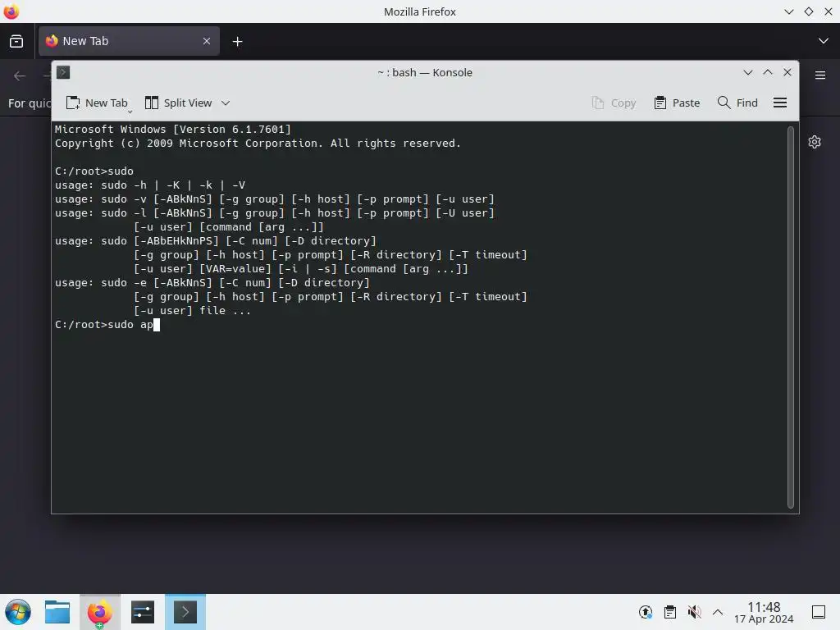Click the Konsole window icon in title bar
Image resolution: width=840 pixels, height=630 pixels.
point(63,72)
